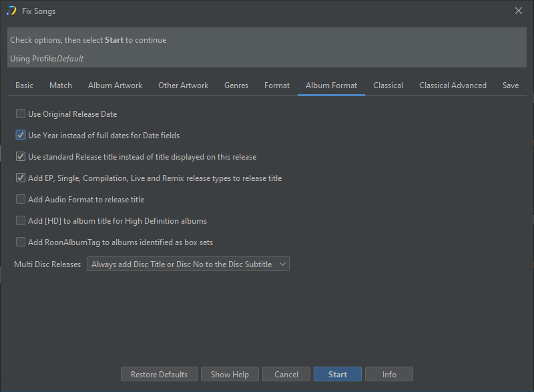Image resolution: width=534 pixels, height=392 pixels.
Task: Open the Classical Advanced tab
Action: pos(453,85)
